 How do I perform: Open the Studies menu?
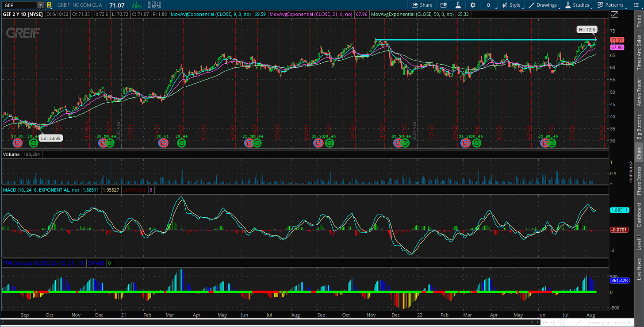coord(577,5)
